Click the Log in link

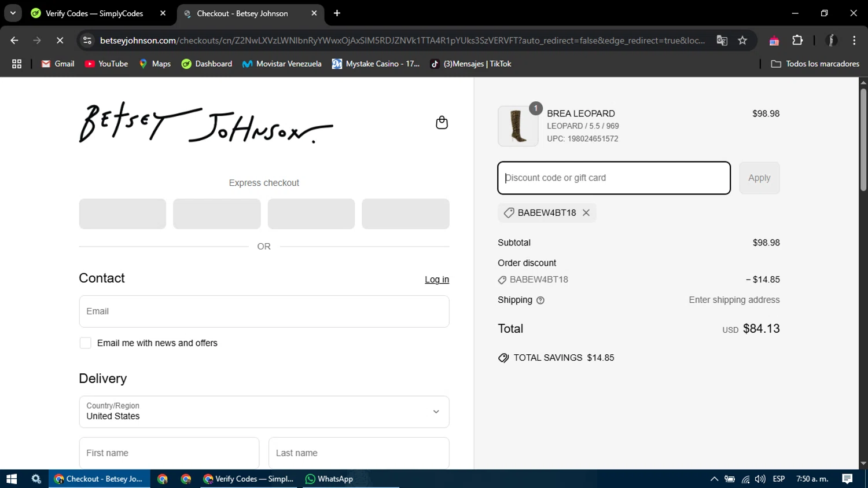coord(437,280)
